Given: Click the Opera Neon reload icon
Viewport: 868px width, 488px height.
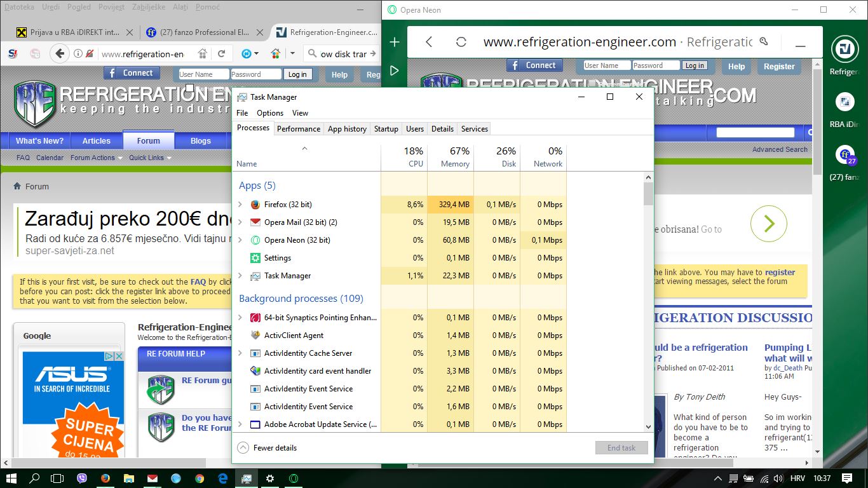Looking at the screenshot, I should 461,42.
